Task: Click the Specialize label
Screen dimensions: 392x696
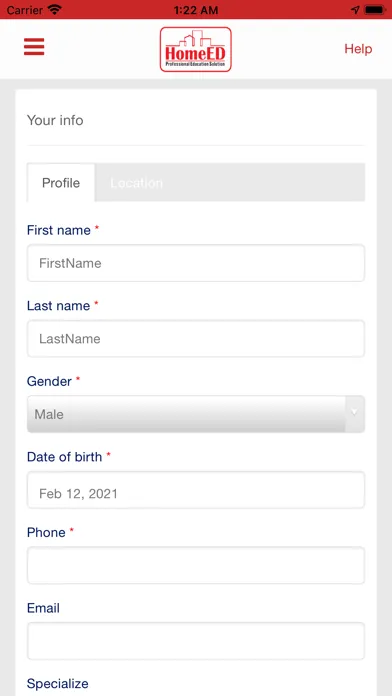Action: point(58,684)
